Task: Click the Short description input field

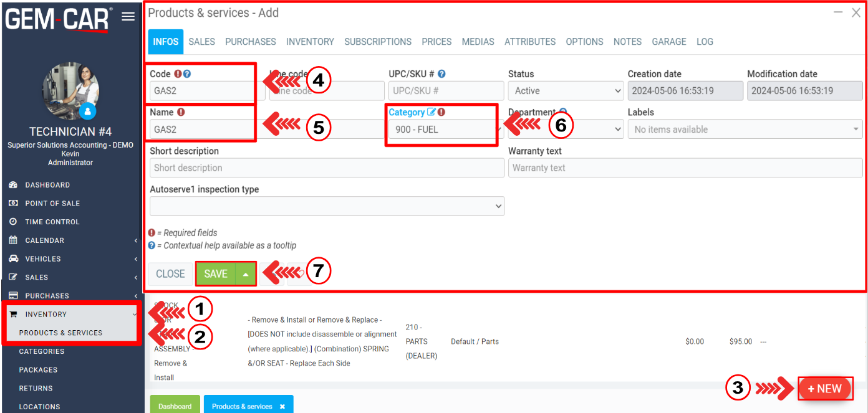Action: 327,168
